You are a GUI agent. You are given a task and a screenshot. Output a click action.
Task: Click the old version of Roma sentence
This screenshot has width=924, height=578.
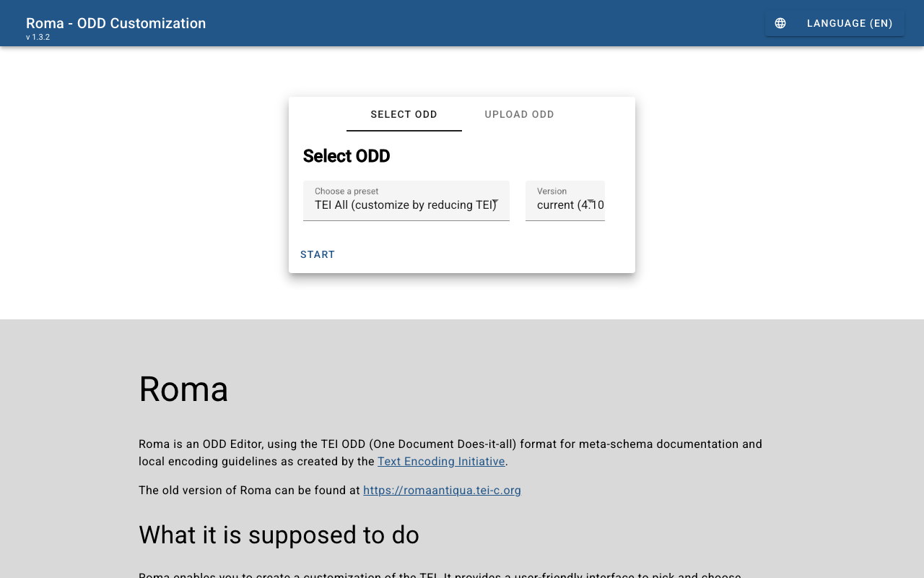[x=249, y=490]
